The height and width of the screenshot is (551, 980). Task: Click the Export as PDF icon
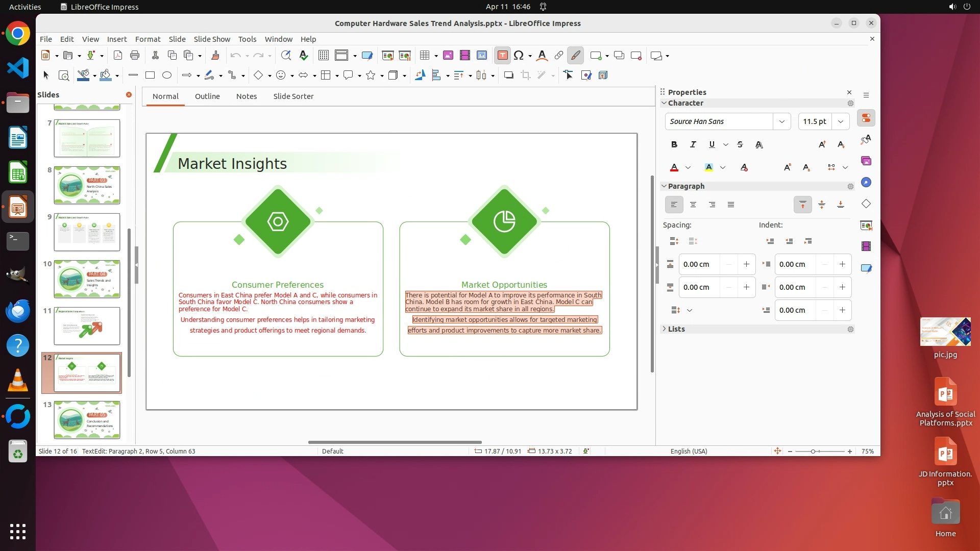click(118, 56)
